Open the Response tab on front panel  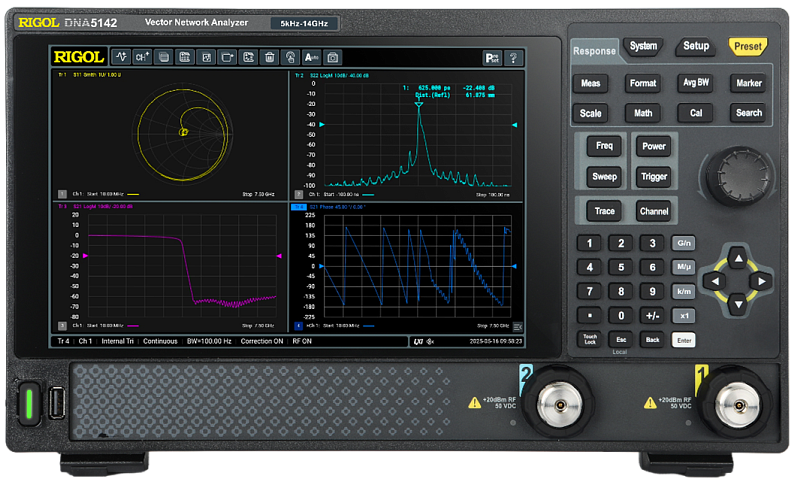[594, 51]
